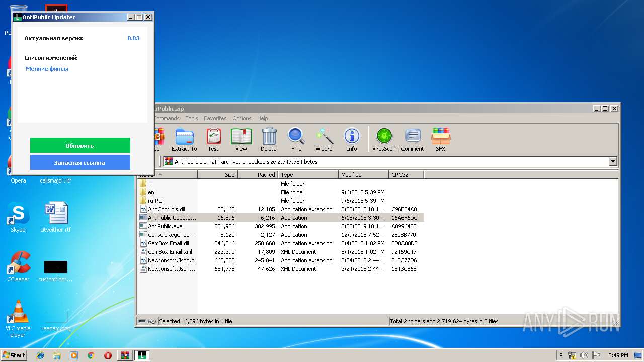Screen dimensions: 644x362
Task: Sort file list by Type column
Action: tap(308, 175)
